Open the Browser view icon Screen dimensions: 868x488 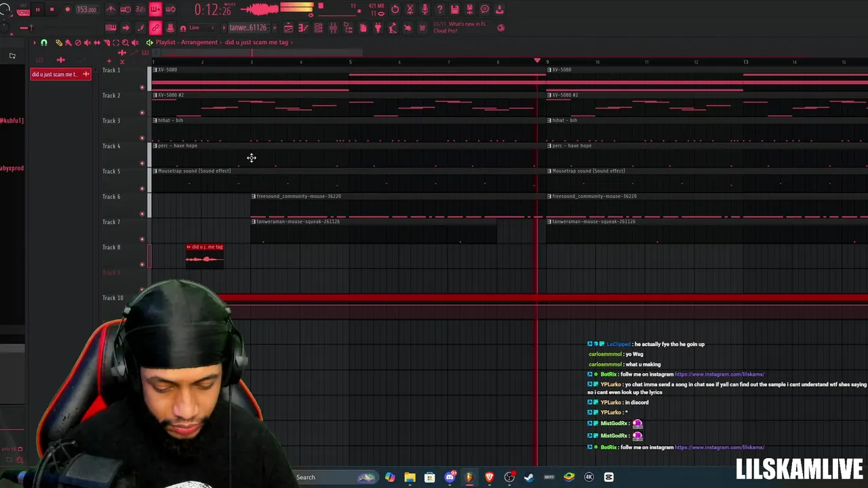348,28
